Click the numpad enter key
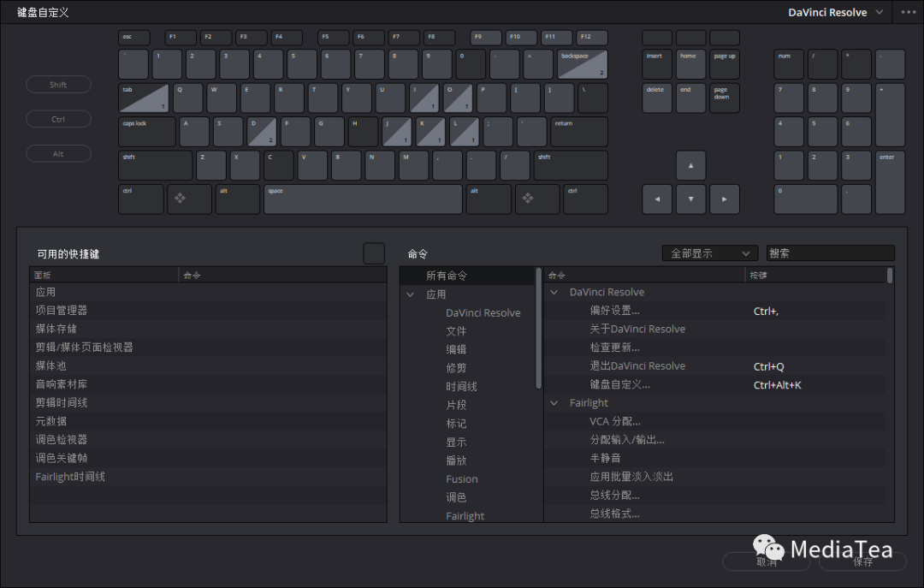This screenshot has width=924, height=588. [x=890, y=182]
